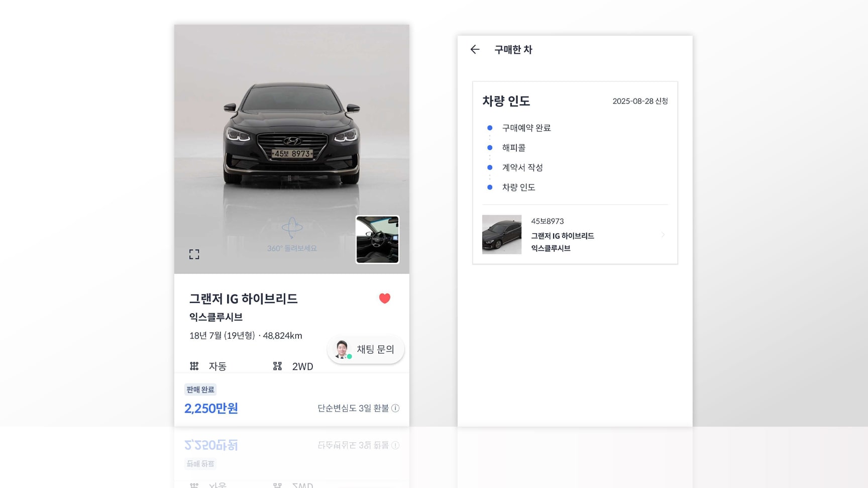Unfavorite the car via the red heart
The height and width of the screenshot is (488, 868).
coord(385,298)
